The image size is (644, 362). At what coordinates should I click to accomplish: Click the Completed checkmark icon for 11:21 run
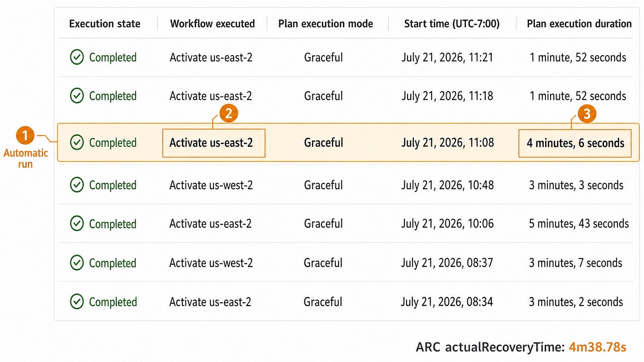click(x=77, y=57)
